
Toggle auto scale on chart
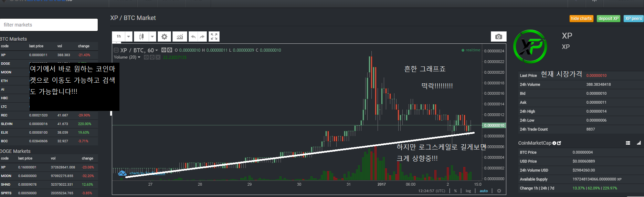coord(484,191)
